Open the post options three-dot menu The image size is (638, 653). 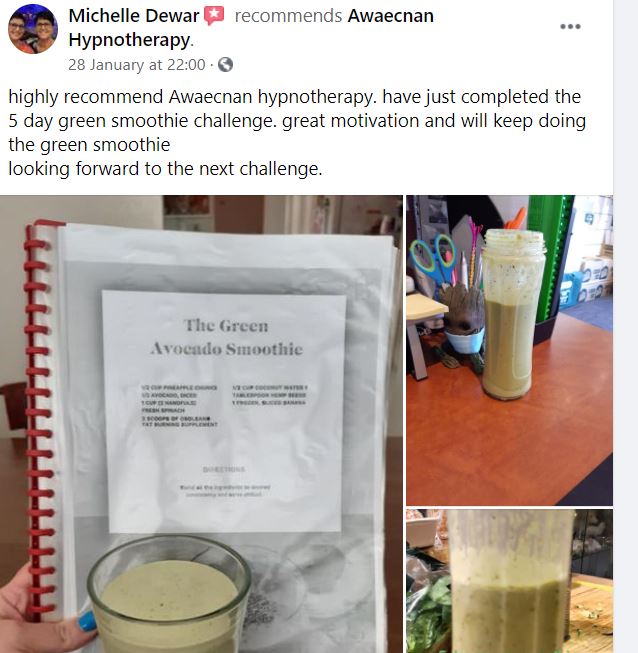570,26
